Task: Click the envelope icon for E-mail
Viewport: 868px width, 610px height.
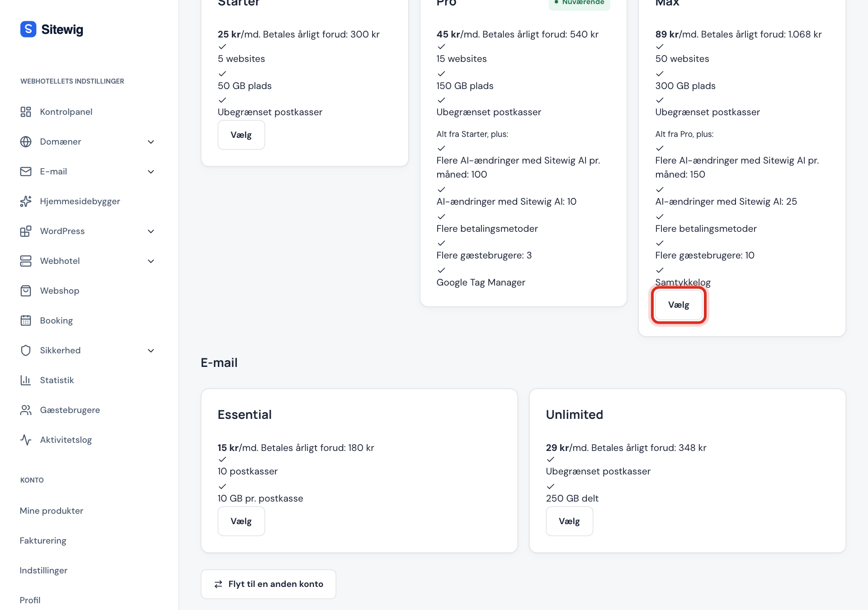Action: pos(26,172)
